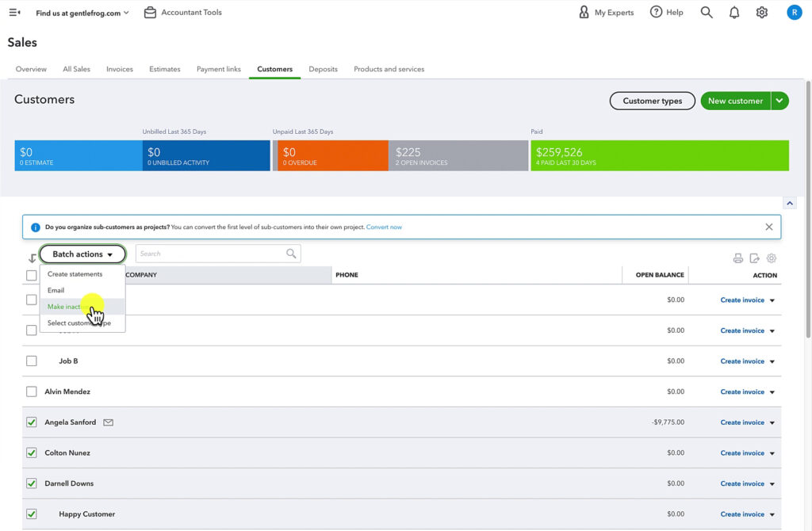Click the export to Excel icon
812x531 pixels.
(x=753, y=258)
